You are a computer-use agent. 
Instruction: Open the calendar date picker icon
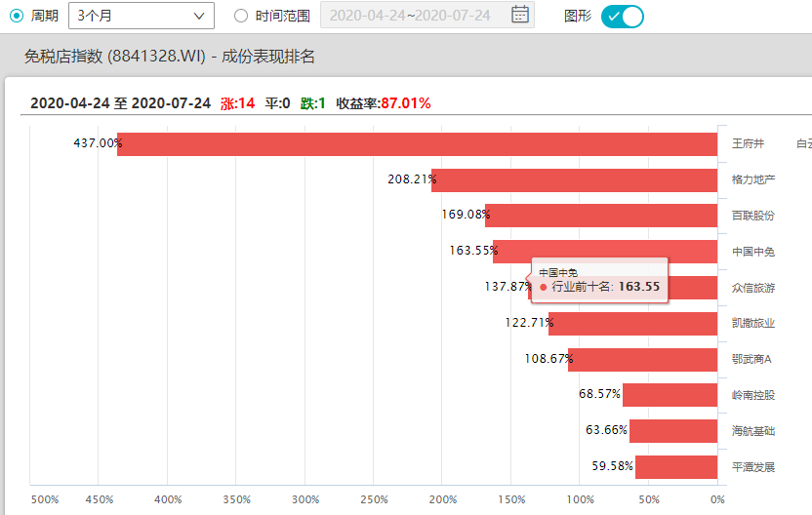tap(520, 15)
